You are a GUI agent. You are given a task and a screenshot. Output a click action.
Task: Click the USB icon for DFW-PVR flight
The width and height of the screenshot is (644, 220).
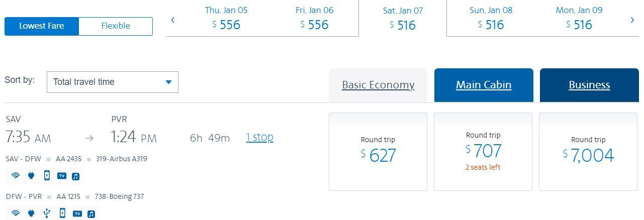pos(47,213)
